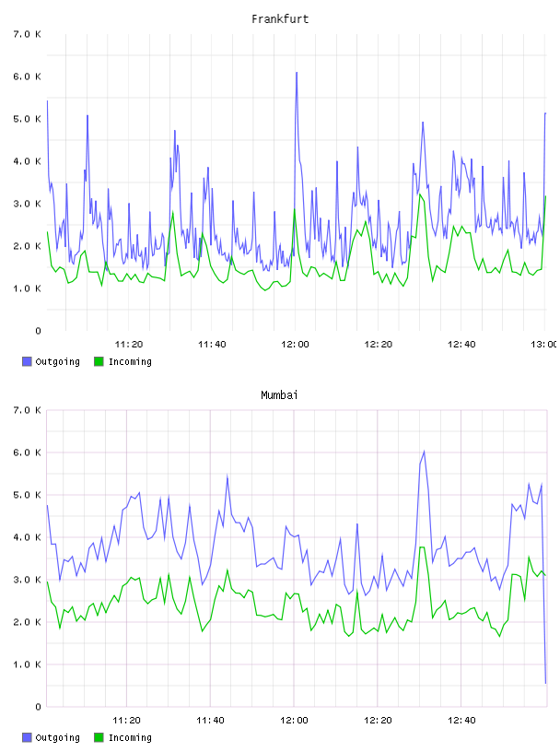Viewport: 560px width, 752px height.
Task: Click the blue Outgoing swatch under Mumbai
Action: 27,737
